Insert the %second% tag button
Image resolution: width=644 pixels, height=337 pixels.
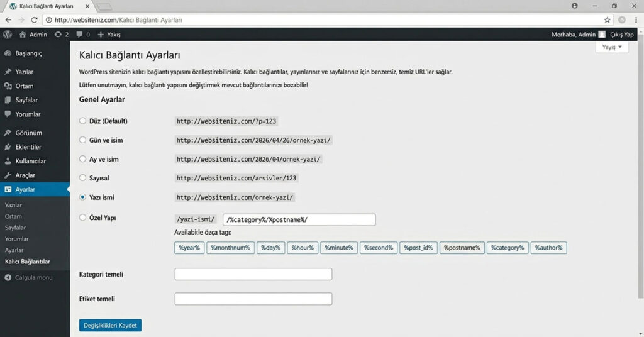[379, 248]
